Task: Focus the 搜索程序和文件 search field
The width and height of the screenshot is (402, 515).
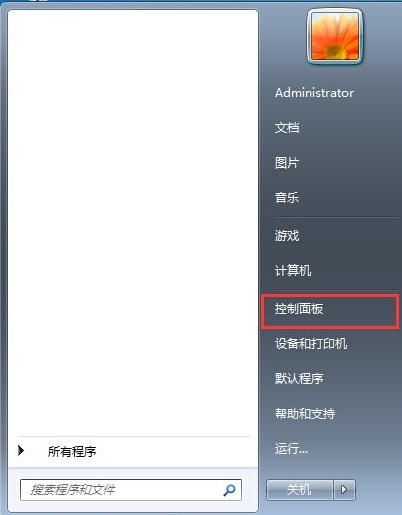Action: click(x=131, y=490)
